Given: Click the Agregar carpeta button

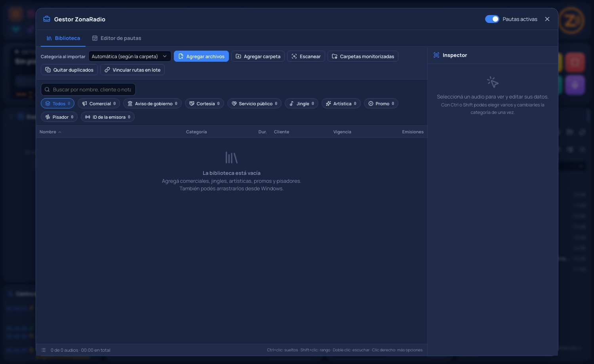Looking at the screenshot, I should [x=258, y=56].
